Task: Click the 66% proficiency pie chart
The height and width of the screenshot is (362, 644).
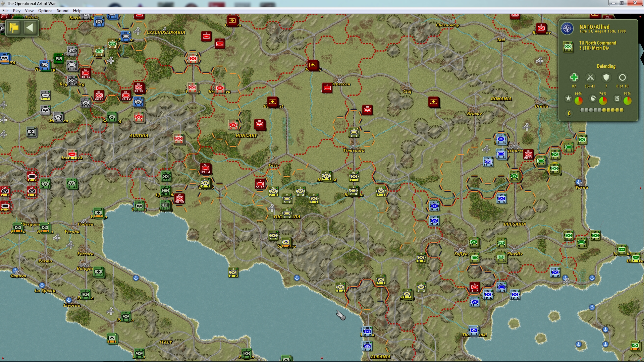Action: click(x=579, y=101)
